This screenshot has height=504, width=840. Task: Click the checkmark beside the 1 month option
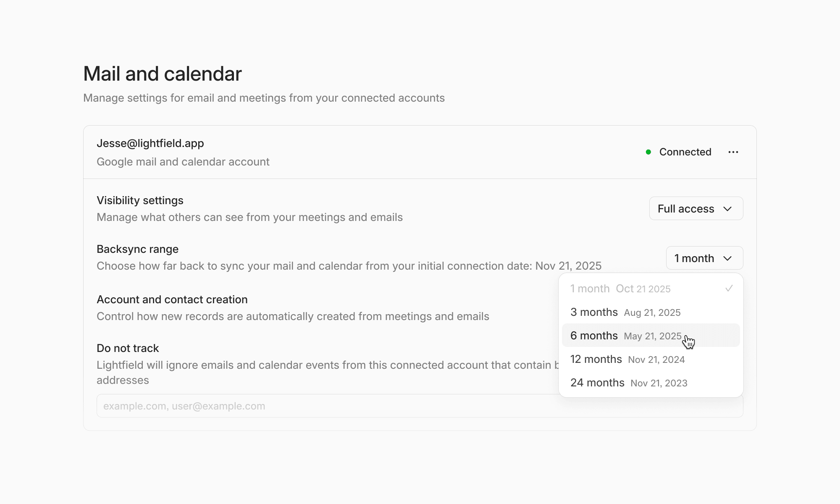coord(729,289)
